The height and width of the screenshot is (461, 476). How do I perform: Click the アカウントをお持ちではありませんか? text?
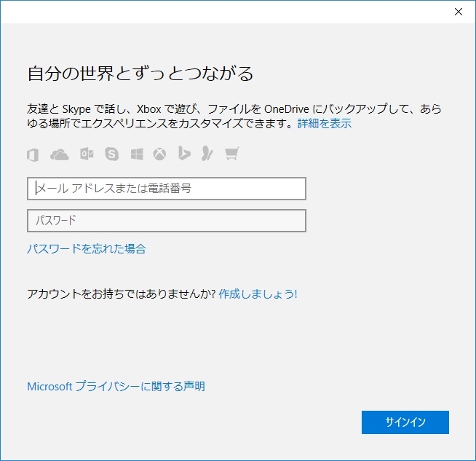[121, 294]
